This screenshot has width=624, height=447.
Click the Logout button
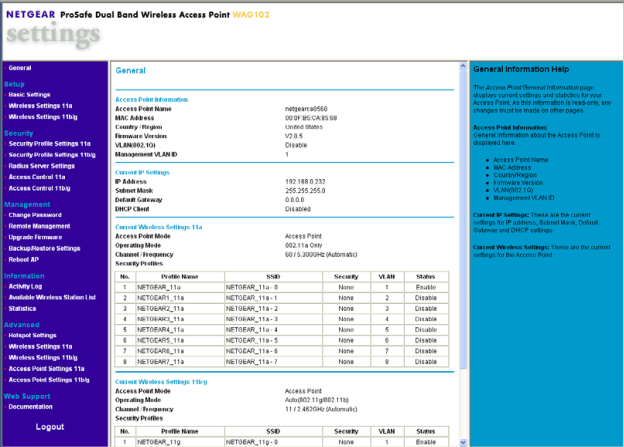pyautogui.click(x=50, y=427)
